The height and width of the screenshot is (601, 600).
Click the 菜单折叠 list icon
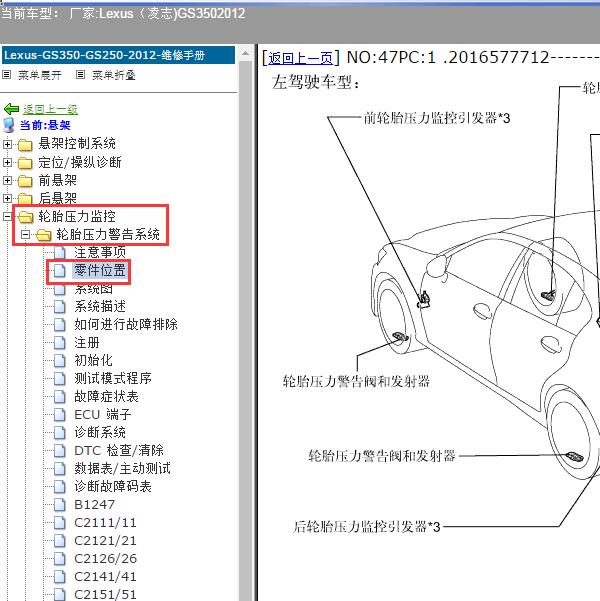pyautogui.click(x=80, y=75)
